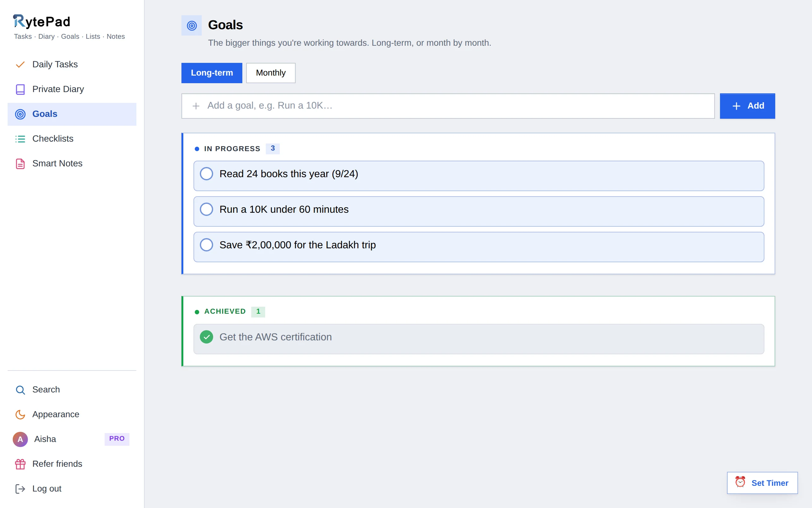Open Checklists in the sidebar
The width and height of the screenshot is (812, 508).
[x=72, y=139]
